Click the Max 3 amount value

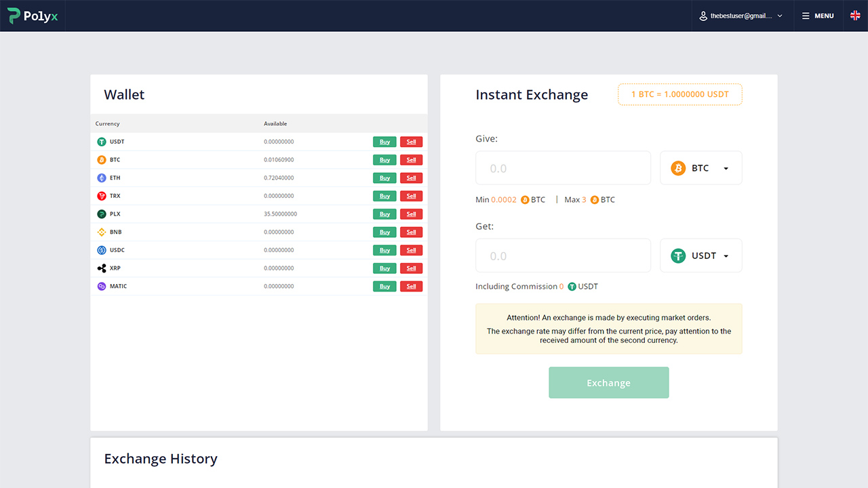(x=584, y=200)
